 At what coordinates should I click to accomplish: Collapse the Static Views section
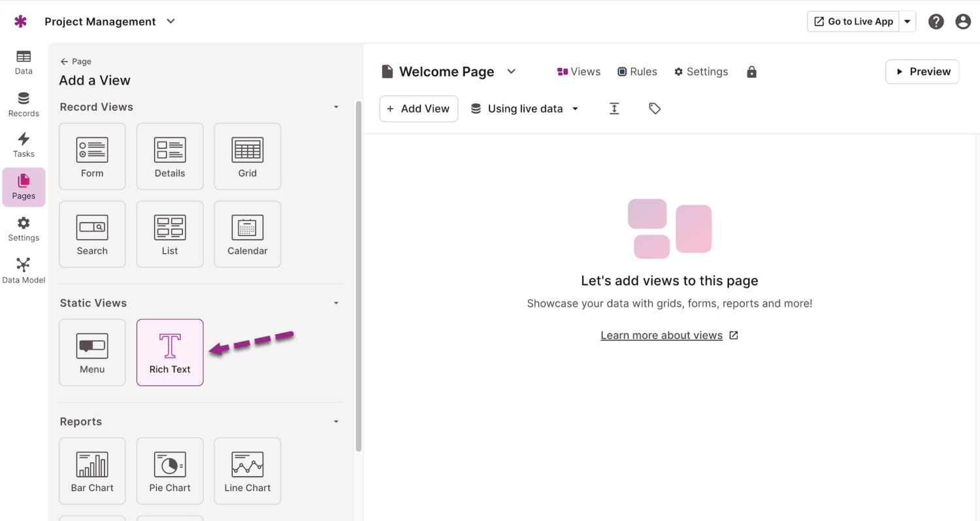point(336,303)
